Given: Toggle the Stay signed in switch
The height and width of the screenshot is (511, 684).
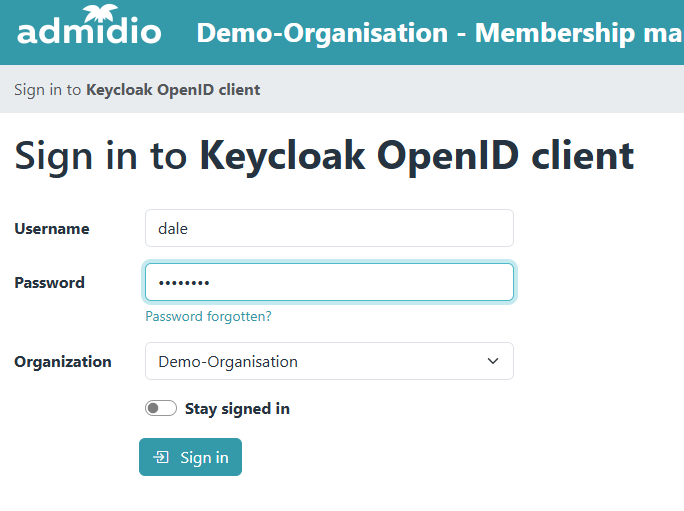Looking at the screenshot, I should [161, 408].
